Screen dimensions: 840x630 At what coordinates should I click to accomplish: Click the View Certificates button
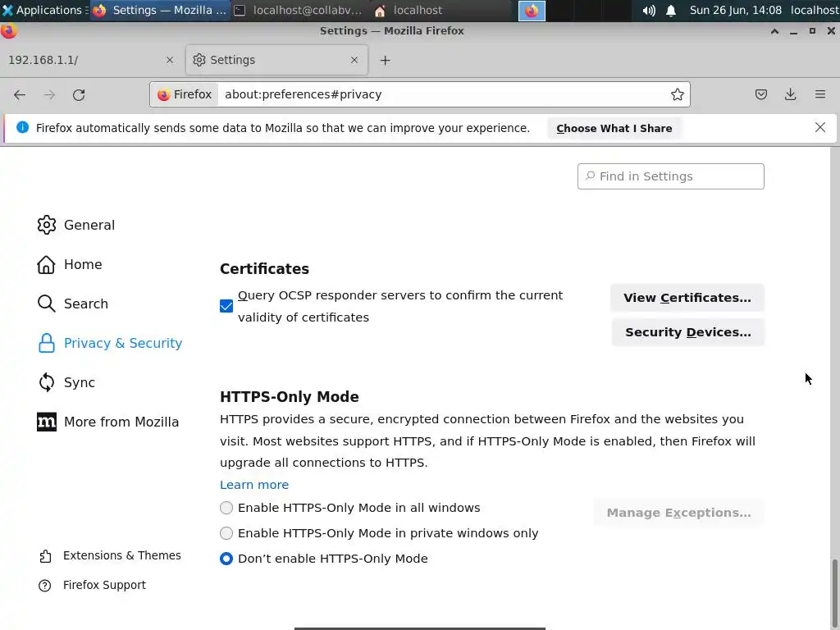[687, 298]
